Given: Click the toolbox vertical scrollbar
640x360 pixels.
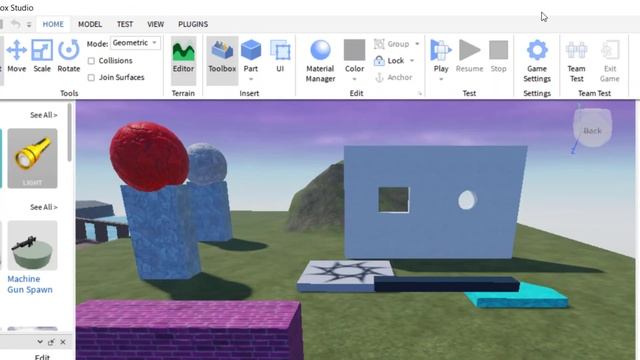Looking at the screenshot, I should (x=69, y=133).
